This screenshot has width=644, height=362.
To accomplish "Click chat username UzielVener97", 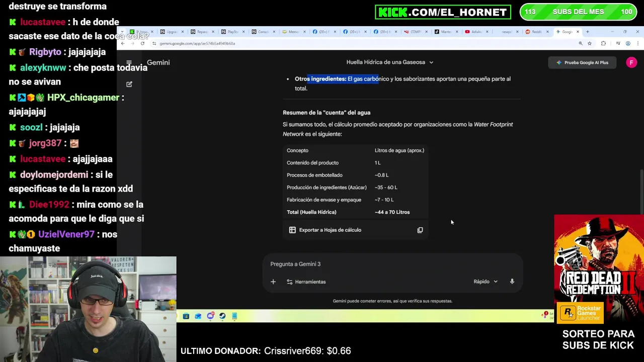I will (66, 235).
